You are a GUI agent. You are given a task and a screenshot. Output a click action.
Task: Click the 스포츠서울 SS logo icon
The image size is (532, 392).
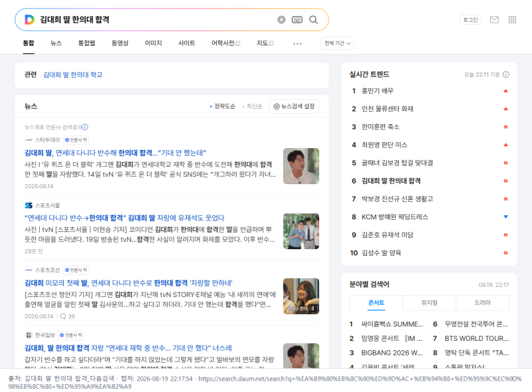click(29, 205)
